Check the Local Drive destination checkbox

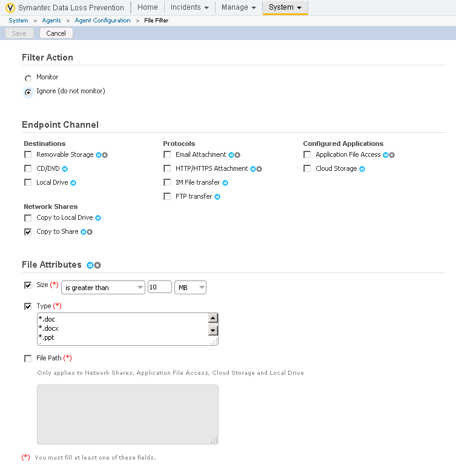coord(28,182)
